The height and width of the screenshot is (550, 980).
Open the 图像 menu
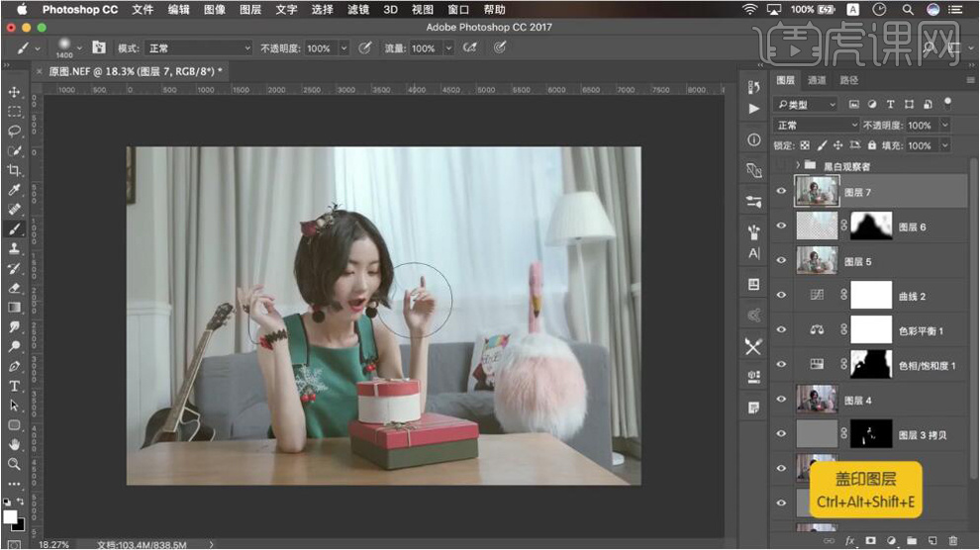tap(215, 9)
